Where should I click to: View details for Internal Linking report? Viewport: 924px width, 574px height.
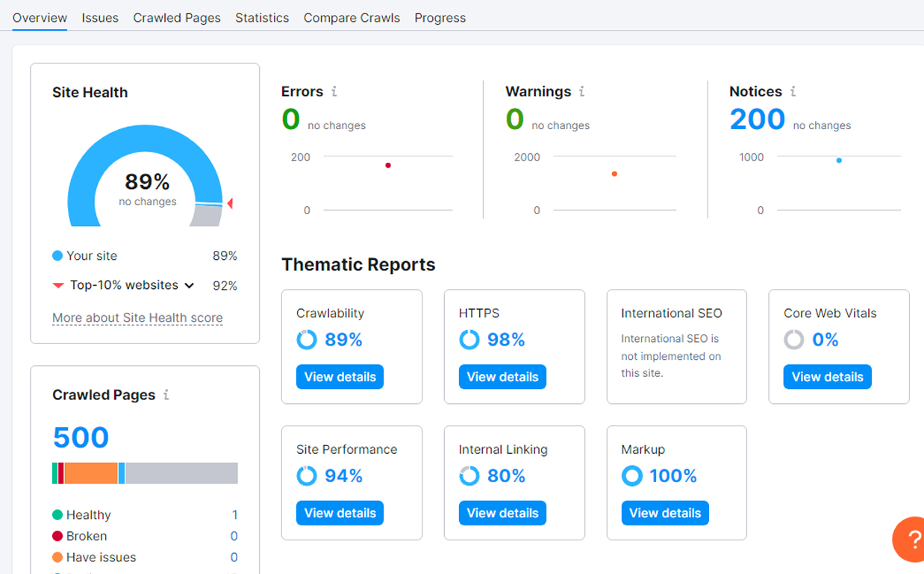[x=502, y=513]
